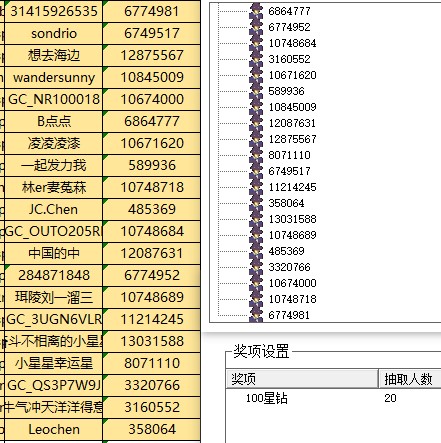The image size is (441, 443).
Task: Click spreadsheet cell 589936
Action: point(152,165)
